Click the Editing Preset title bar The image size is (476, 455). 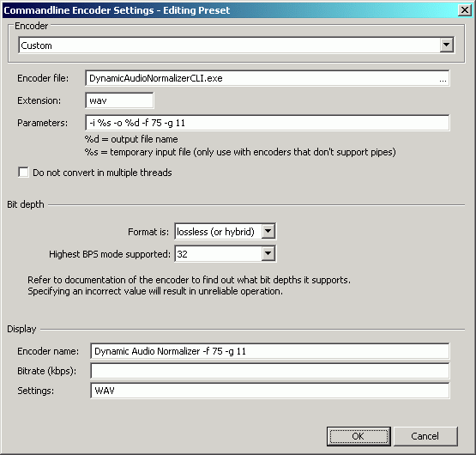(117, 10)
